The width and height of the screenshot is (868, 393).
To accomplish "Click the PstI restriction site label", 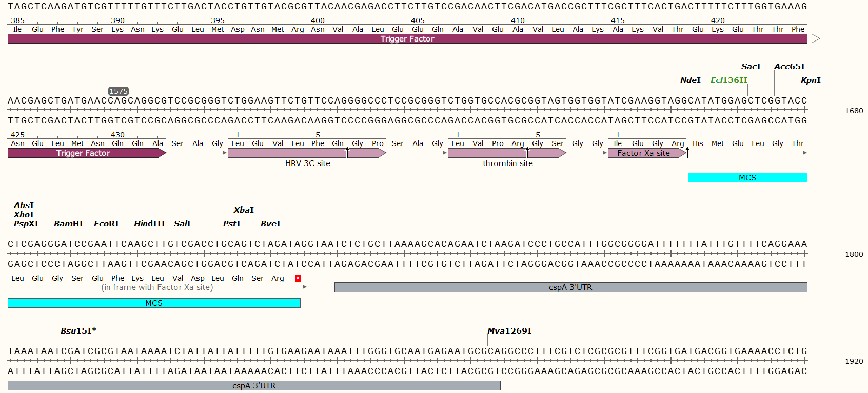I will click(x=231, y=224).
